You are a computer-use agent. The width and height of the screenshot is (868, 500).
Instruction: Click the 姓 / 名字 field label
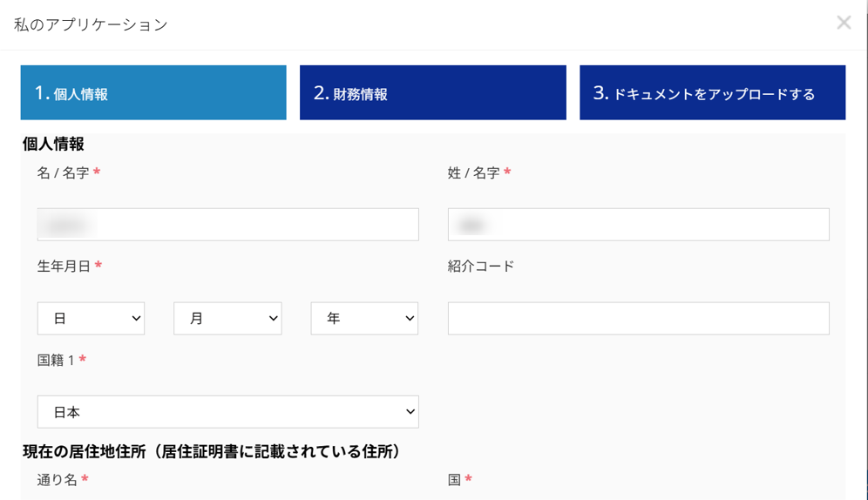point(473,173)
